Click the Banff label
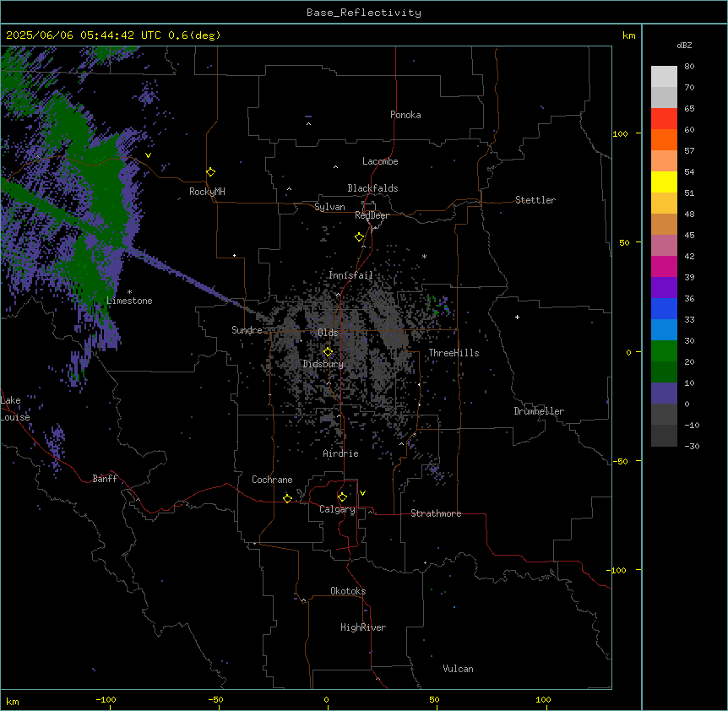Screen dimensions: 728x711 tap(105, 479)
